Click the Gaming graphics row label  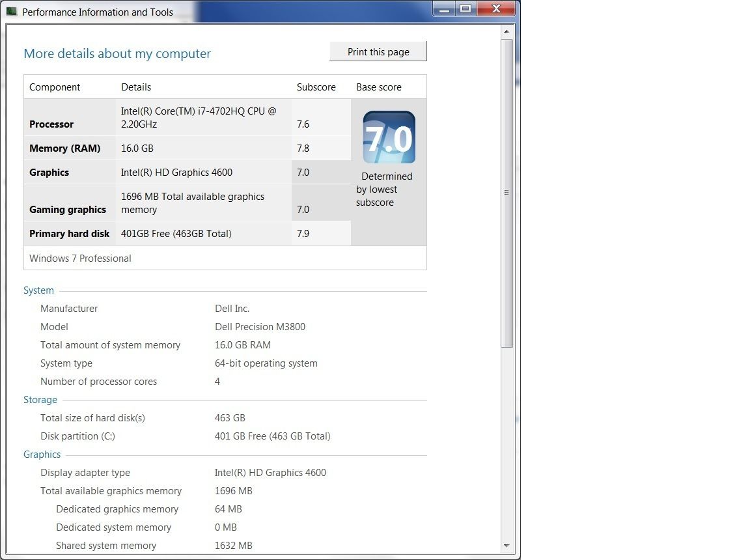point(68,210)
